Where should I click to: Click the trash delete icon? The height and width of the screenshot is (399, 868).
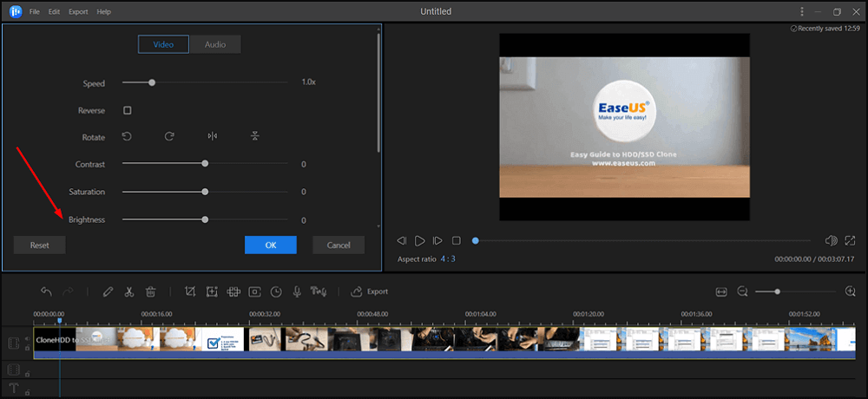pos(150,292)
